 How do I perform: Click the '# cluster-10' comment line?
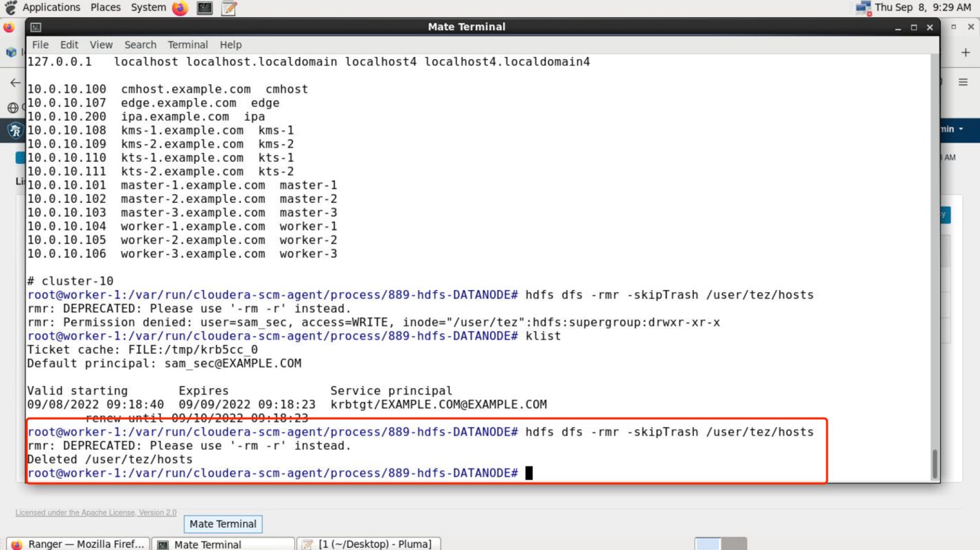tap(71, 281)
